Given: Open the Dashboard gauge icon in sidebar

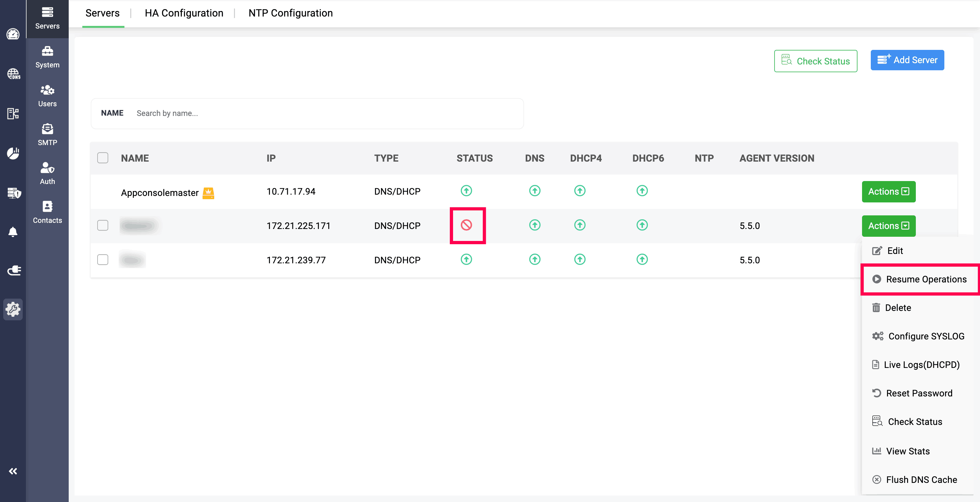Looking at the screenshot, I should click(13, 34).
